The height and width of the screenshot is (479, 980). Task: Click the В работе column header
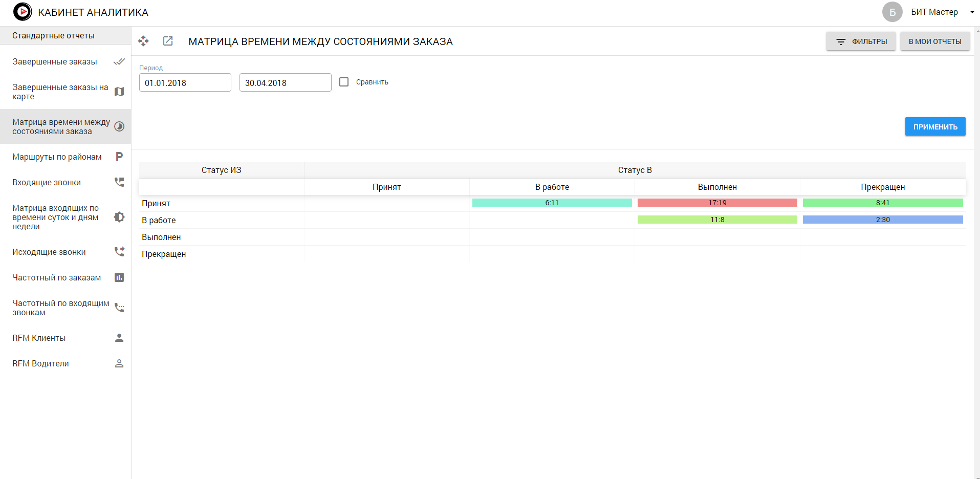[x=552, y=187]
